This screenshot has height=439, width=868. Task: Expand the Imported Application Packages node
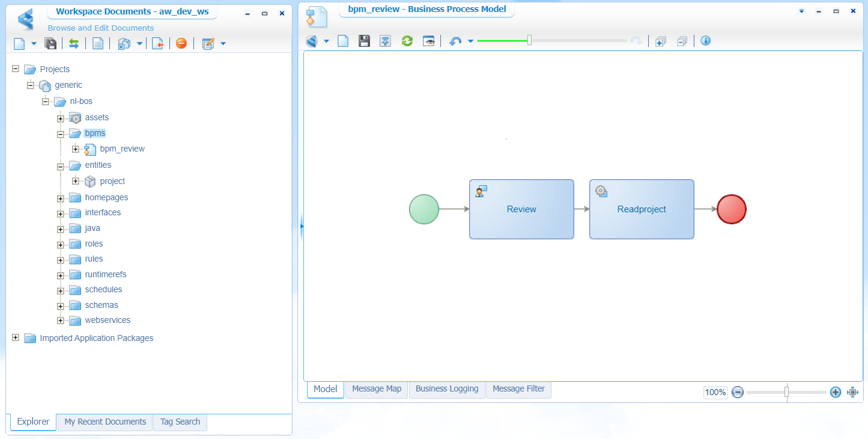pos(16,338)
